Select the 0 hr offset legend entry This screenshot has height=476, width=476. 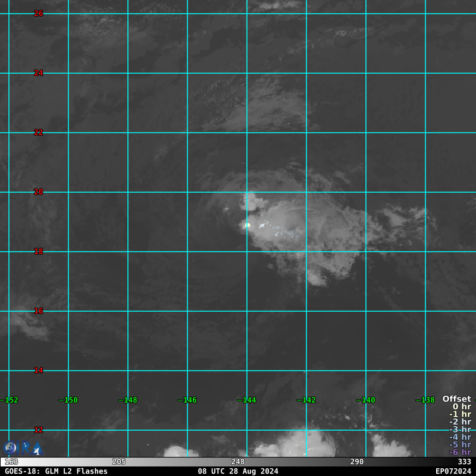[x=461, y=407]
